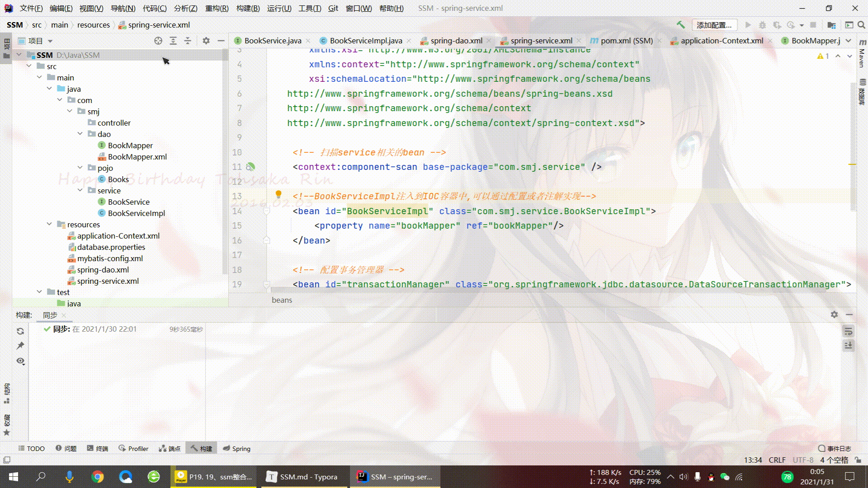Image resolution: width=868 pixels, height=488 pixels.
Task: Collapse the dao folder in project tree
Action: tap(80, 134)
